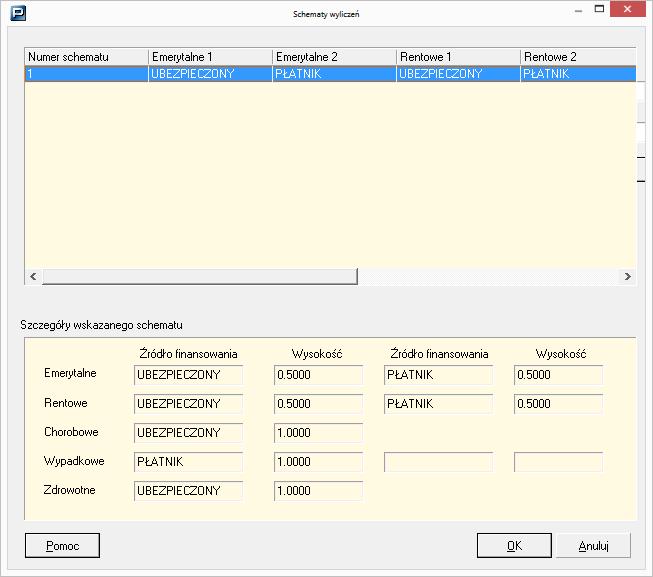Click Wypadkowe funding source PŁATNIK field
Image resolution: width=653 pixels, height=577 pixels.
click(x=188, y=462)
